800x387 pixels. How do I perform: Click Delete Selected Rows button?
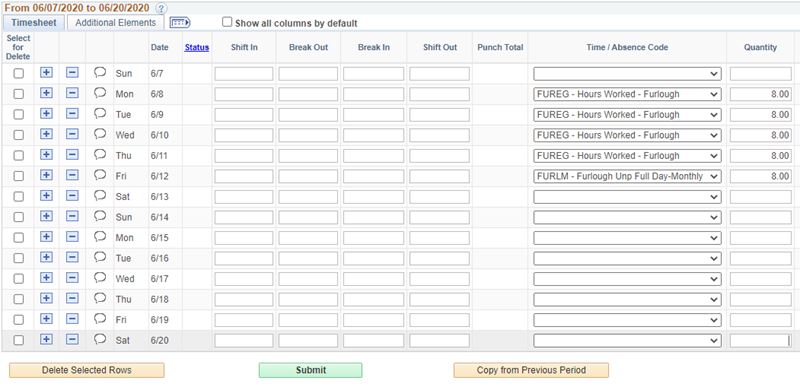tap(87, 370)
